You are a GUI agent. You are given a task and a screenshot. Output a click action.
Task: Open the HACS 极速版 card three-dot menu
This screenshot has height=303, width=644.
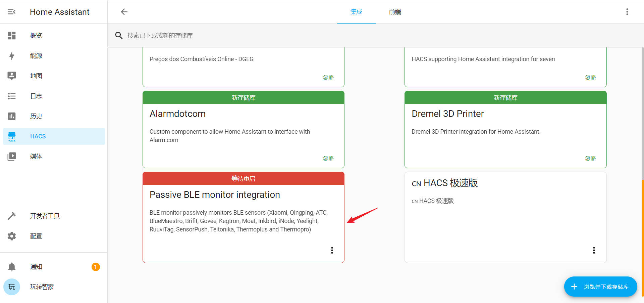point(594,250)
